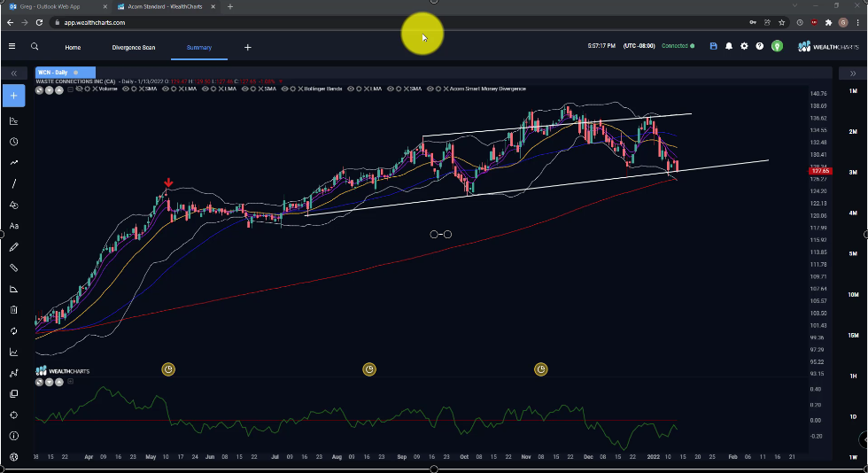Select the Summary tab
The image size is (868, 473).
click(198, 48)
